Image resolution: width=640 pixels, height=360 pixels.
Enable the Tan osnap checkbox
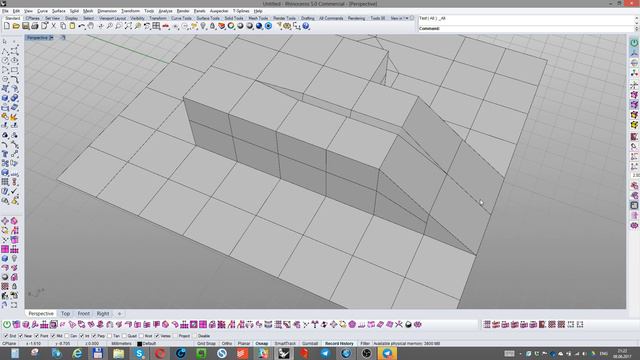[109, 336]
